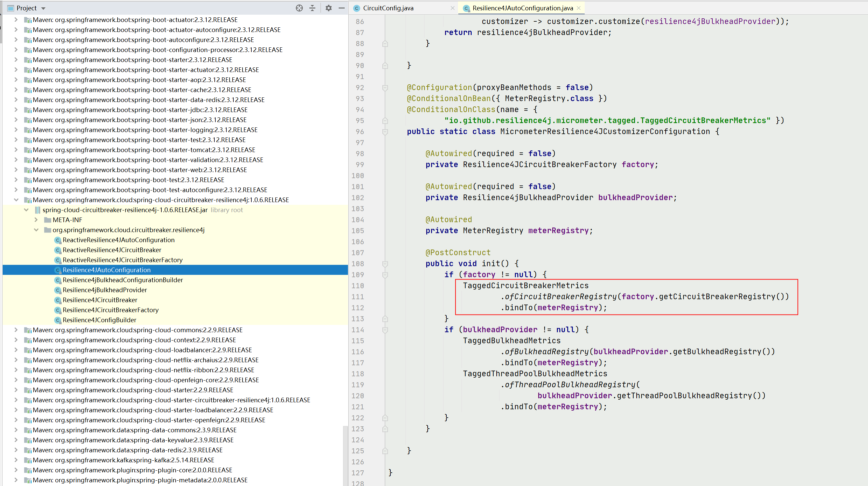Open the Project panel settings gear

(329, 8)
